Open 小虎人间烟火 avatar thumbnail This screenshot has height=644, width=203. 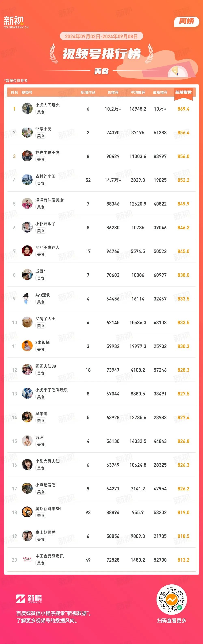27,109
